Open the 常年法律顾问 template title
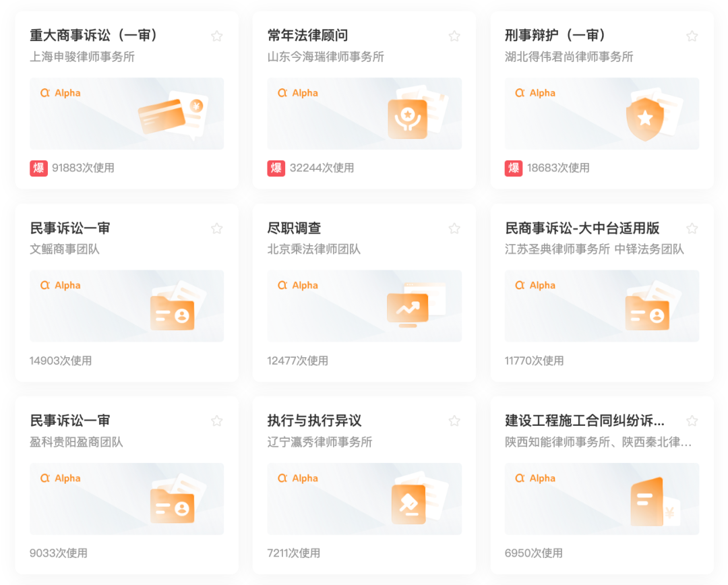The image size is (728, 585). pyautogui.click(x=307, y=35)
